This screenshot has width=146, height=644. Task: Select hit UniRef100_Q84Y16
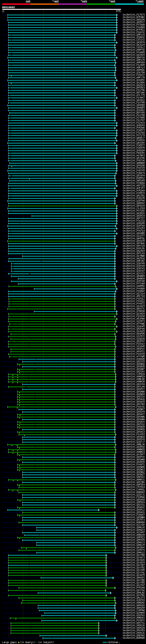[x=134, y=58]
